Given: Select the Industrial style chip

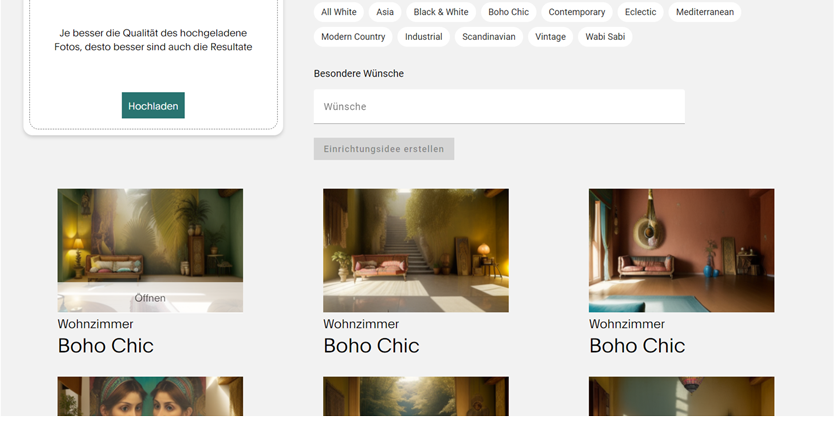Looking at the screenshot, I should [424, 37].
